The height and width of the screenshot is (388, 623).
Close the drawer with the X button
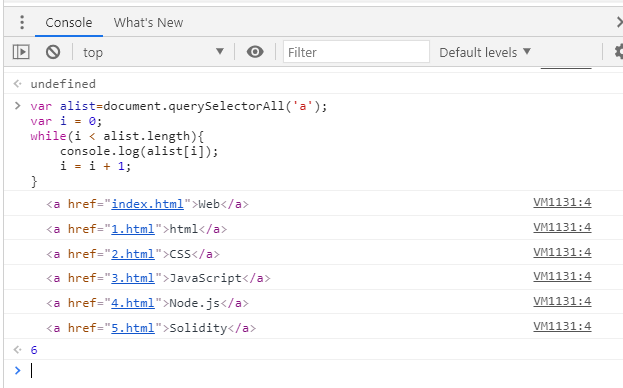[619, 22]
